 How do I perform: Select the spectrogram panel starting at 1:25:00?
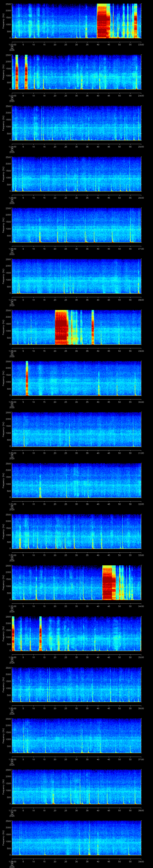tap(76, 174)
